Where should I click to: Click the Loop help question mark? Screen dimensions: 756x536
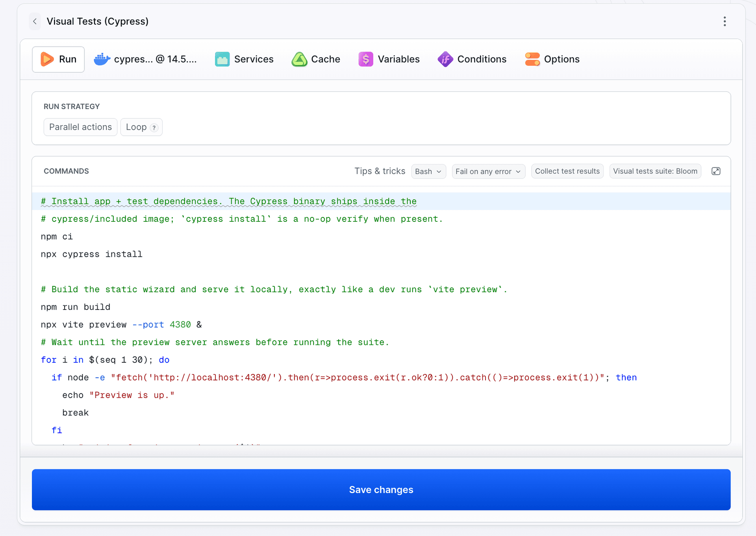click(154, 128)
